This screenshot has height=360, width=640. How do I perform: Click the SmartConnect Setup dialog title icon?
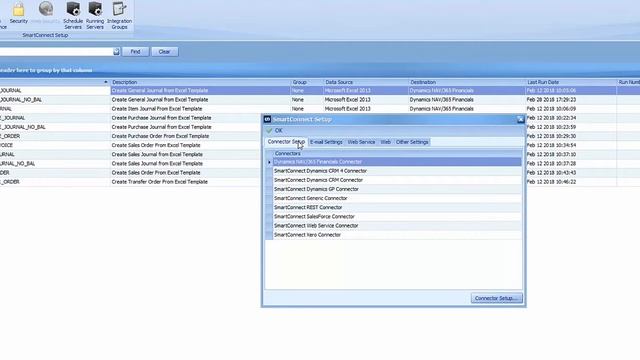click(x=267, y=119)
